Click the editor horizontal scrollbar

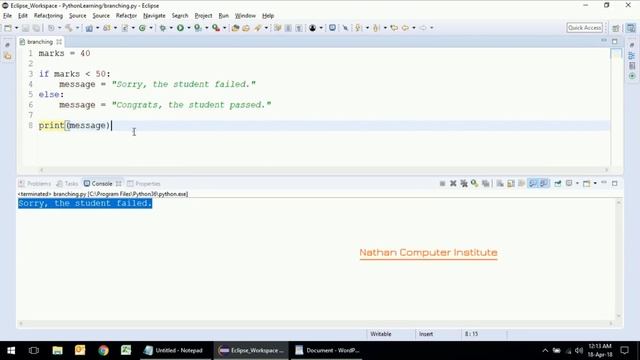click(323, 170)
